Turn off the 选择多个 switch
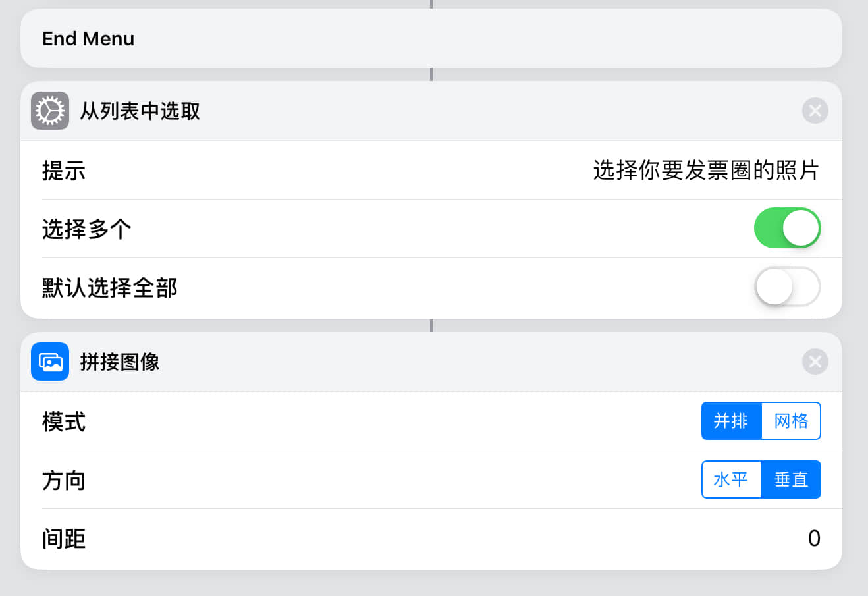Image resolution: width=868 pixels, height=596 pixels. [787, 229]
